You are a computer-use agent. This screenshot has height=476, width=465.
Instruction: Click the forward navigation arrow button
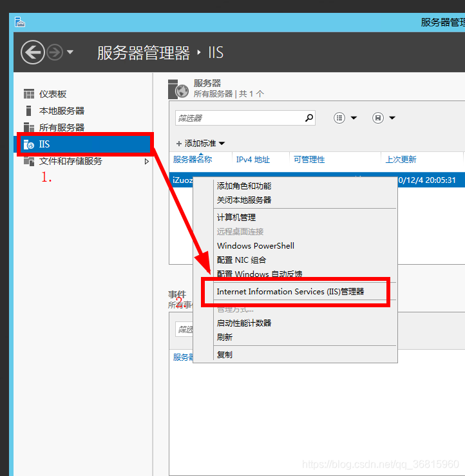point(55,52)
